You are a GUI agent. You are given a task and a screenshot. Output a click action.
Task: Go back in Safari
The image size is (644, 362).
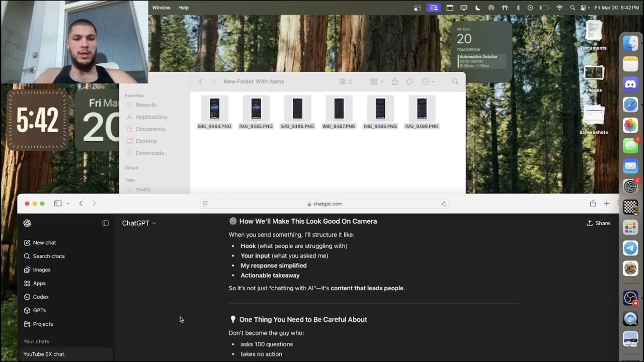click(80, 204)
